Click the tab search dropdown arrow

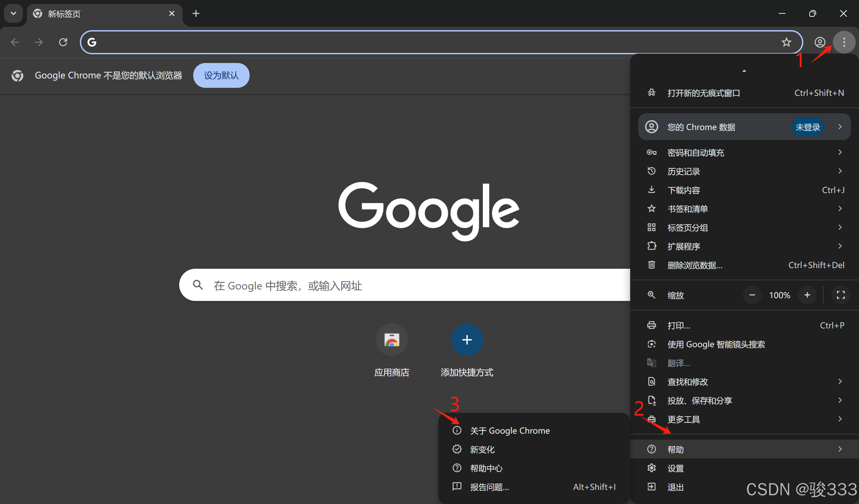13,14
